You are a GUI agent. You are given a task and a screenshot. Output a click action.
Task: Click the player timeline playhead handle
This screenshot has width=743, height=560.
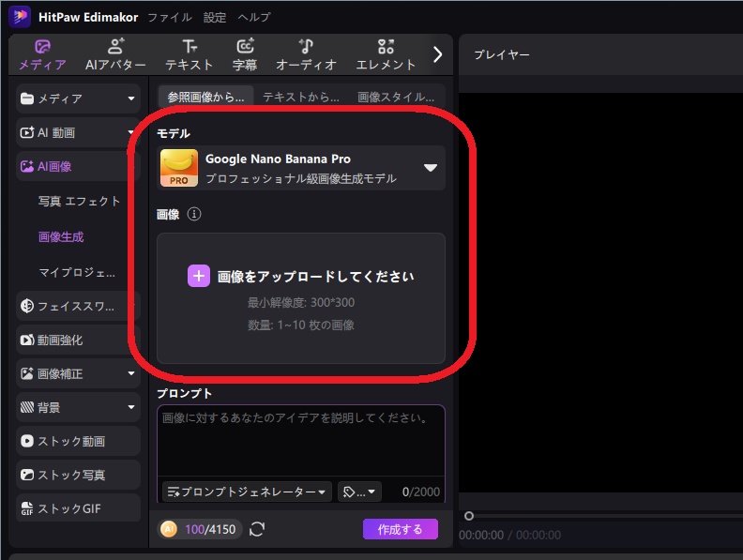469,516
